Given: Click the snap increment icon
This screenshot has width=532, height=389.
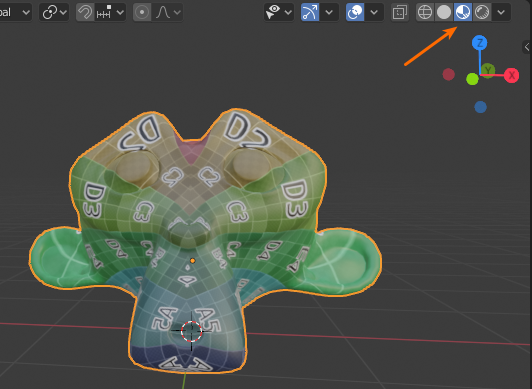Looking at the screenshot, I should click(104, 13).
